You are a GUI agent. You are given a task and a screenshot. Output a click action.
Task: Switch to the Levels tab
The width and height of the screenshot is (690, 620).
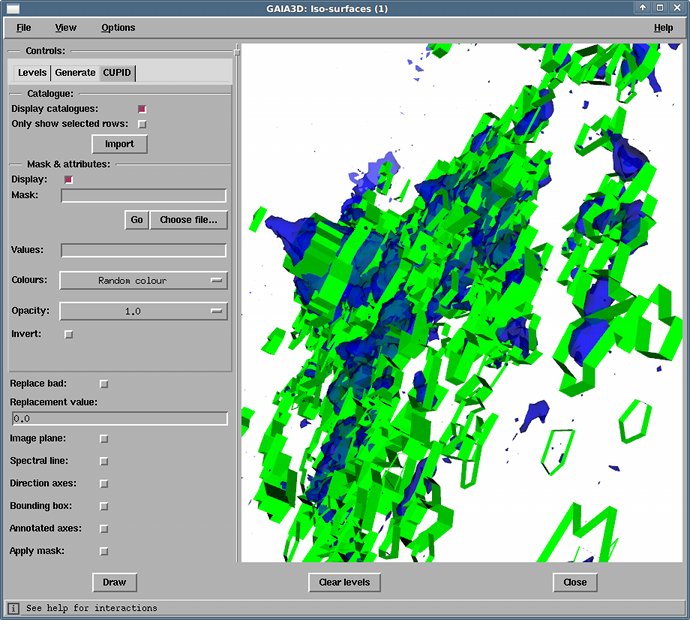(32, 73)
